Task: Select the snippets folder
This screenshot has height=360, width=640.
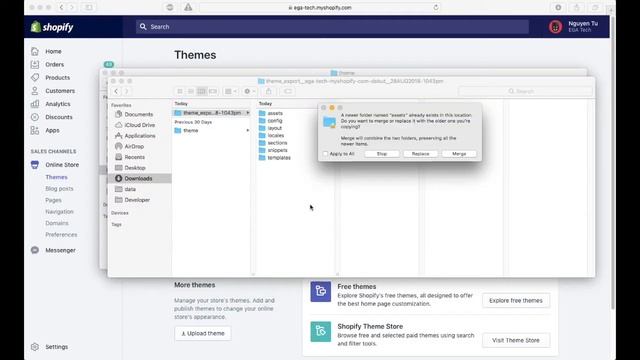Action: pos(277,150)
